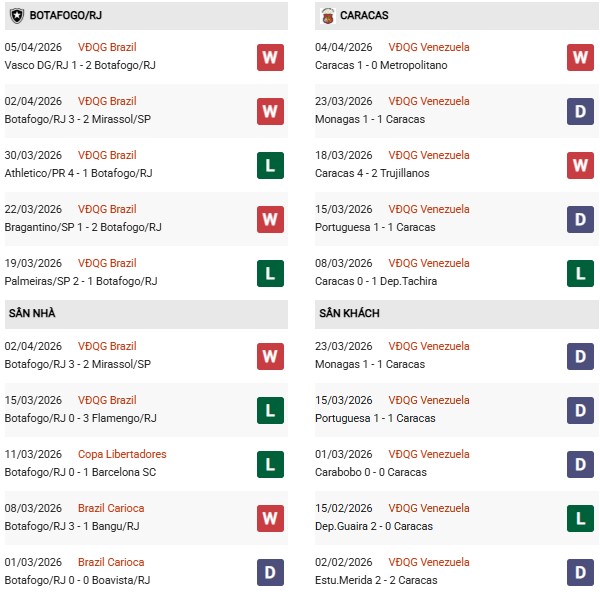
Task: Click the Caracas team crest icon
Action: tap(327, 16)
